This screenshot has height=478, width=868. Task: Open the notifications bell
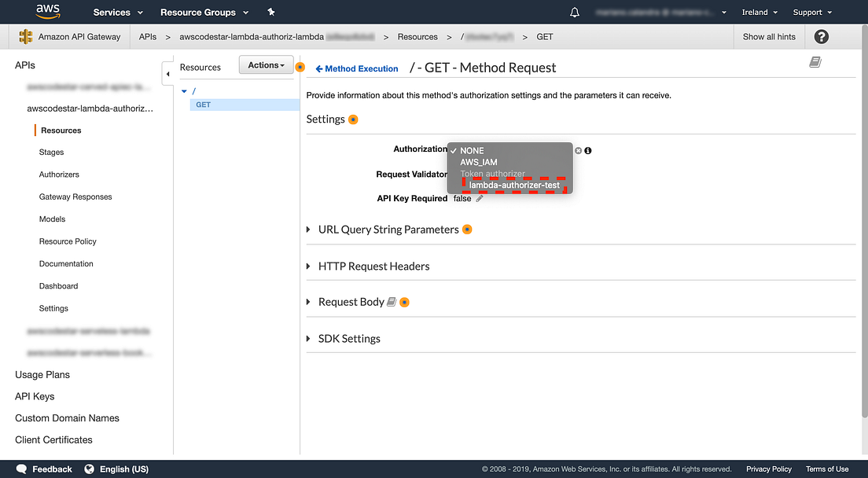(x=575, y=13)
